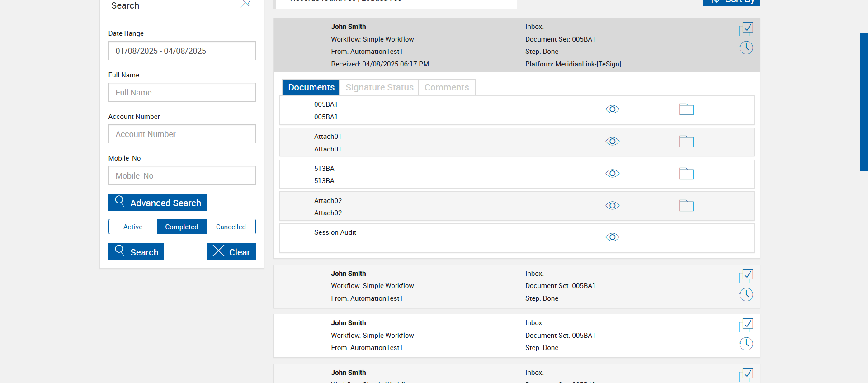Expand the third John Smith record
The height and width of the screenshot is (383, 868).
(x=452, y=336)
